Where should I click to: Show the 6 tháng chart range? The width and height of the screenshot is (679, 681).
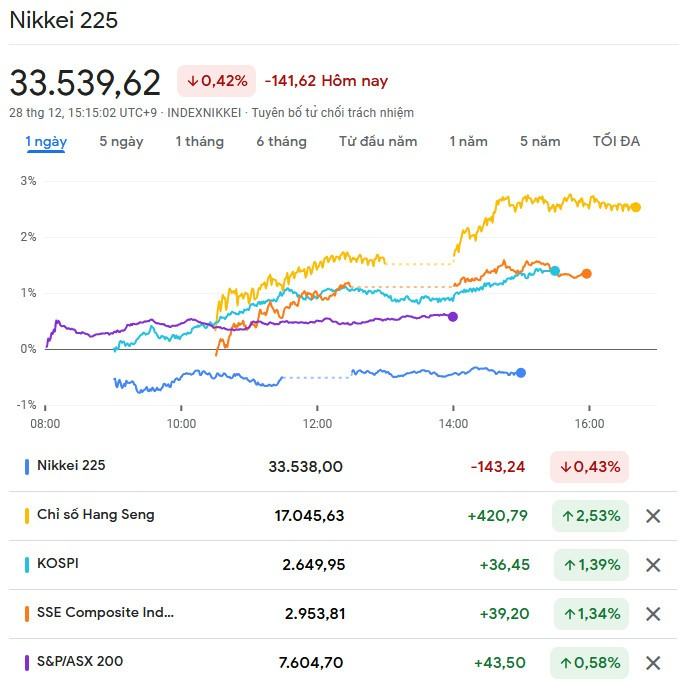pos(281,141)
